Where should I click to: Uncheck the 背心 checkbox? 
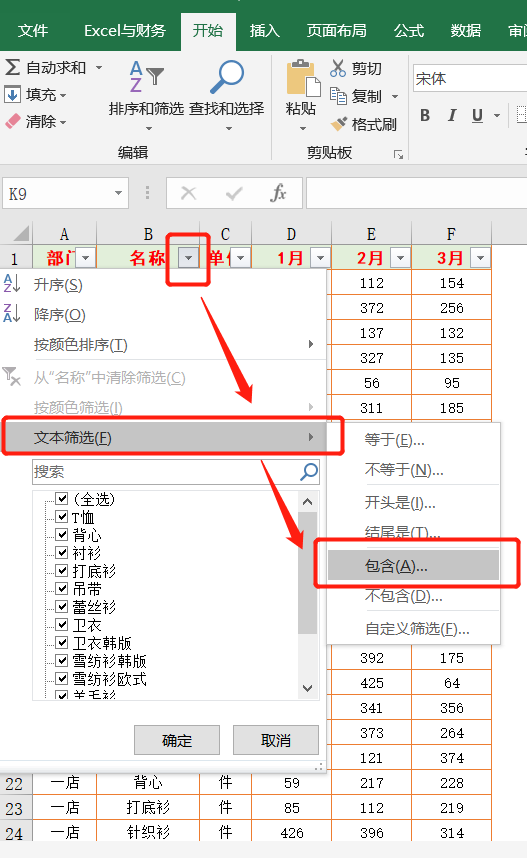(62, 535)
